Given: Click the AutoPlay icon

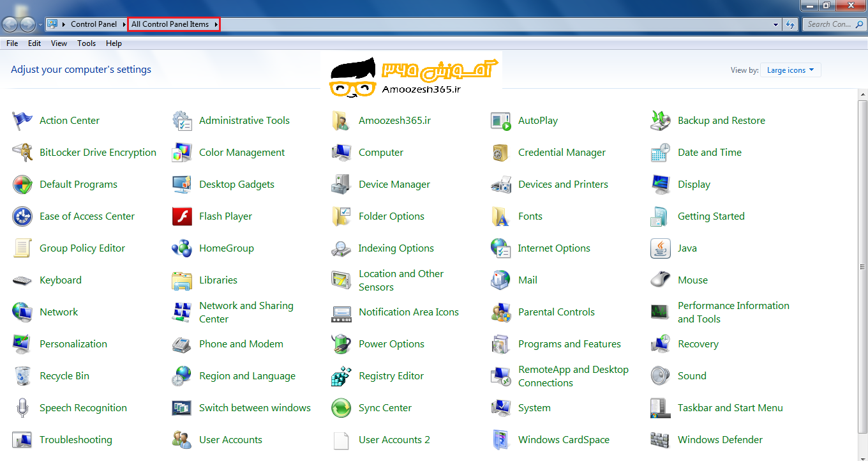Looking at the screenshot, I should click(501, 121).
